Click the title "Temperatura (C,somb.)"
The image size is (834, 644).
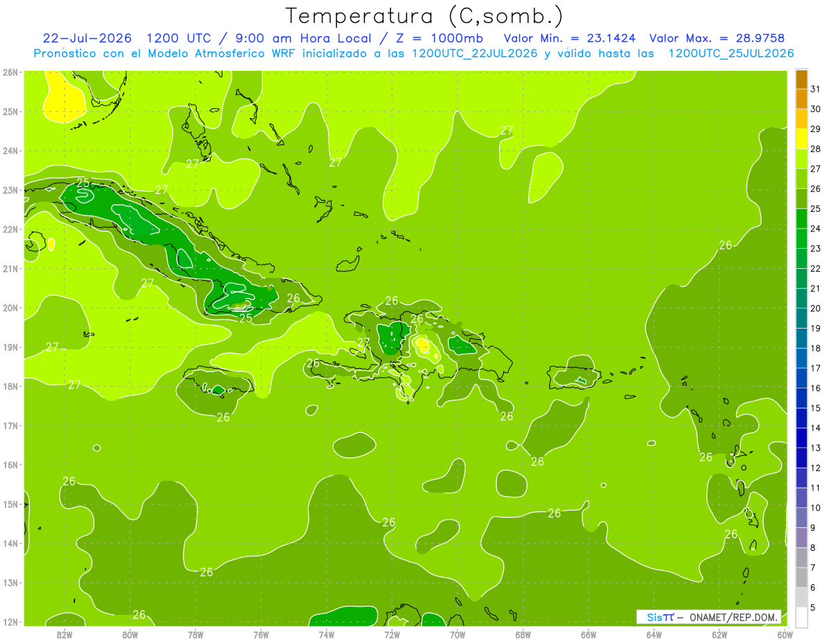click(425, 16)
